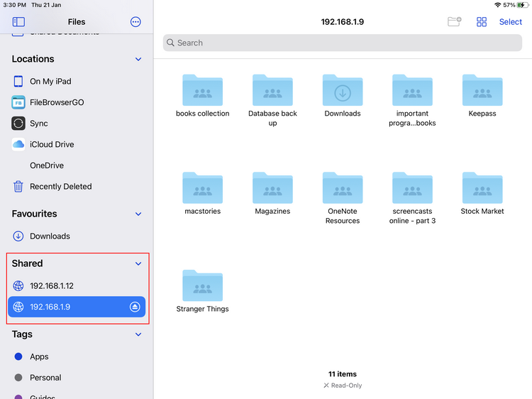Viewport: 532px width, 399px height.
Task: Open the Stock Market folder
Action: 482,194
